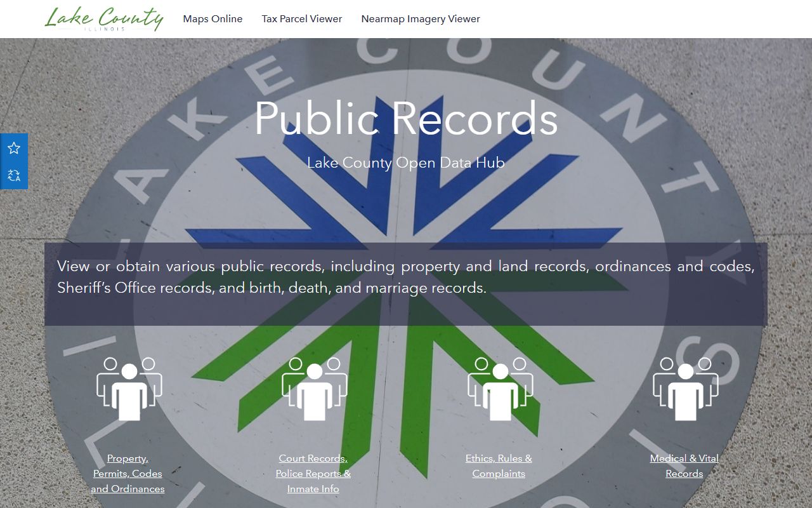Screen dimensions: 812x508
Task: Open the Medical & Vital Records link
Action: click(684, 466)
